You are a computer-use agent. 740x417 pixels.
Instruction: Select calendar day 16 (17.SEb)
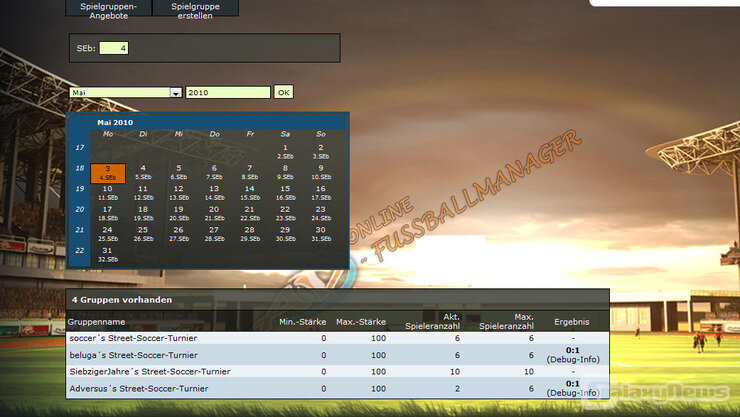point(321,193)
